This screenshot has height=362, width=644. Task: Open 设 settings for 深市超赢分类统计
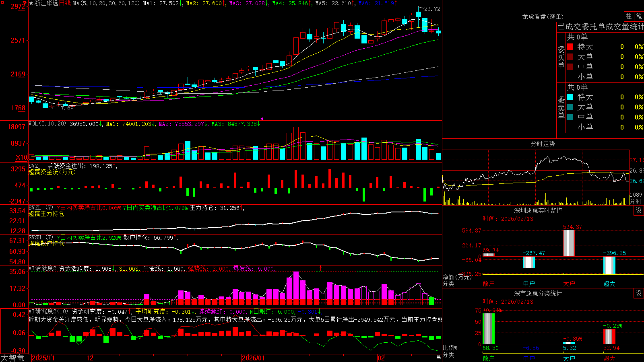pyautogui.click(x=639, y=293)
